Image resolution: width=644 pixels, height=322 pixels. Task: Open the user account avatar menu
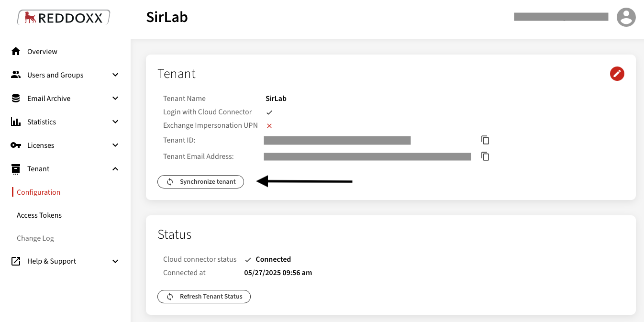tap(626, 17)
